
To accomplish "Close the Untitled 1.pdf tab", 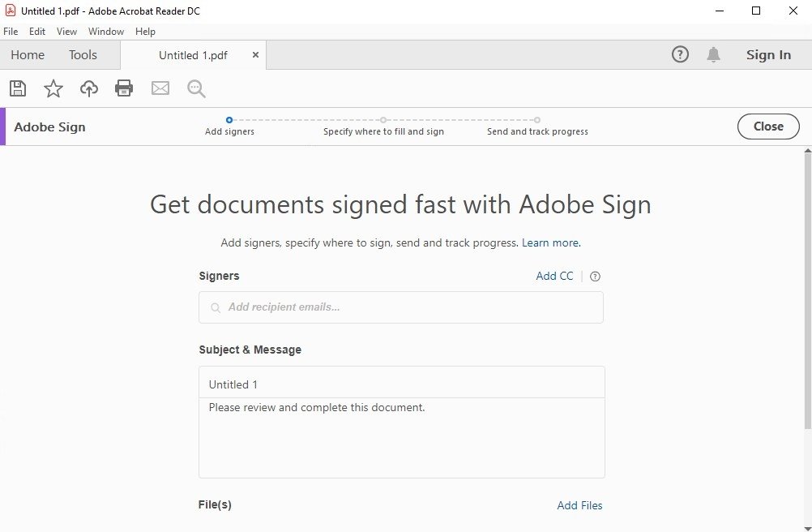I will 255,55.
